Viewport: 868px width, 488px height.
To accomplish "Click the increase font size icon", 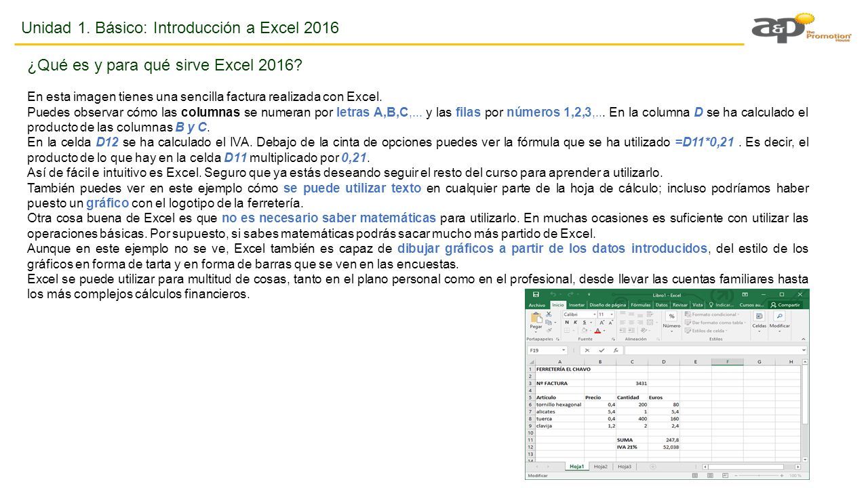I will [602, 323].
